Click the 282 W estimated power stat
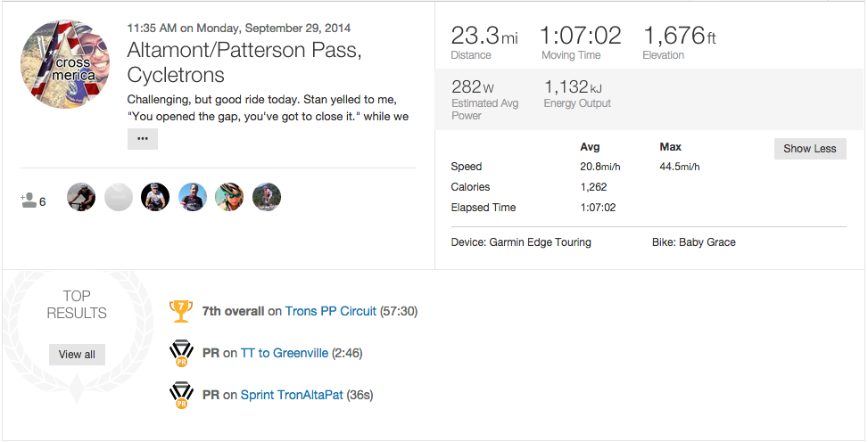Image resolution: width=868 pixels, height=442 pixels. [471, 88]
